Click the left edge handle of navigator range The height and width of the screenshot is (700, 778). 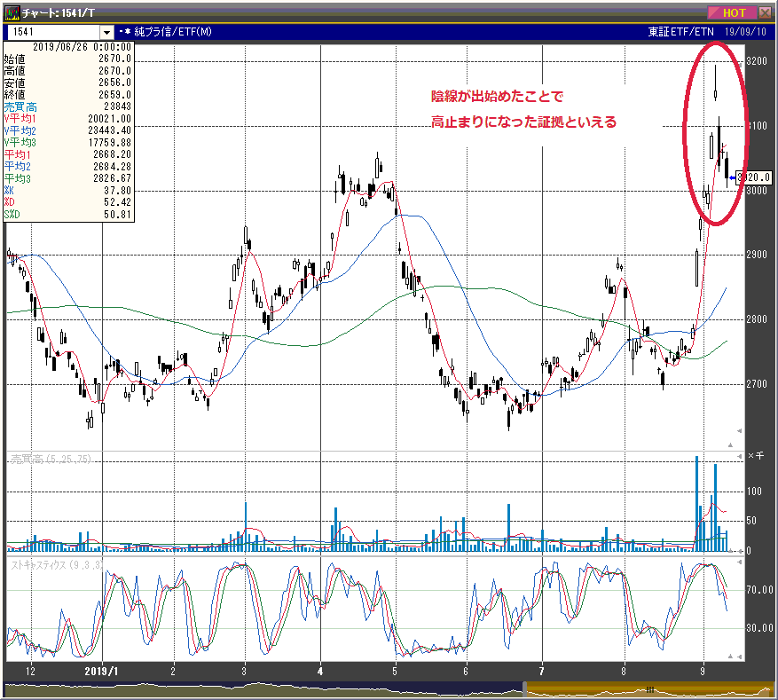[x=524, y=689]
